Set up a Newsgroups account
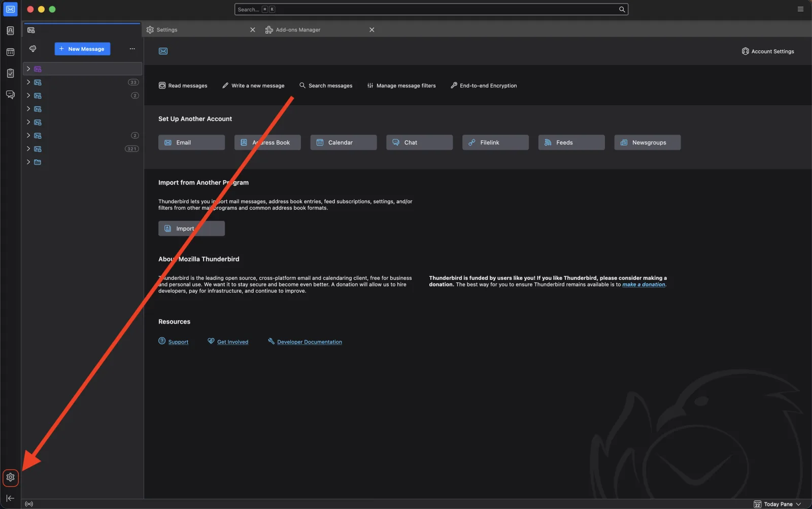Screen dimensions: 812x509 [x=648, y=142]
